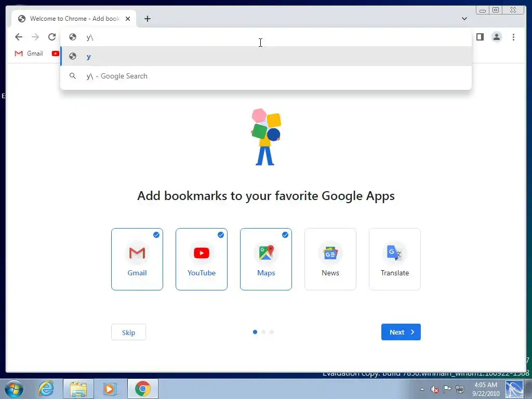Open Chrome's three-dot menu
The height and width of the screenshot is (399, 532).
[x=513, y=37]
